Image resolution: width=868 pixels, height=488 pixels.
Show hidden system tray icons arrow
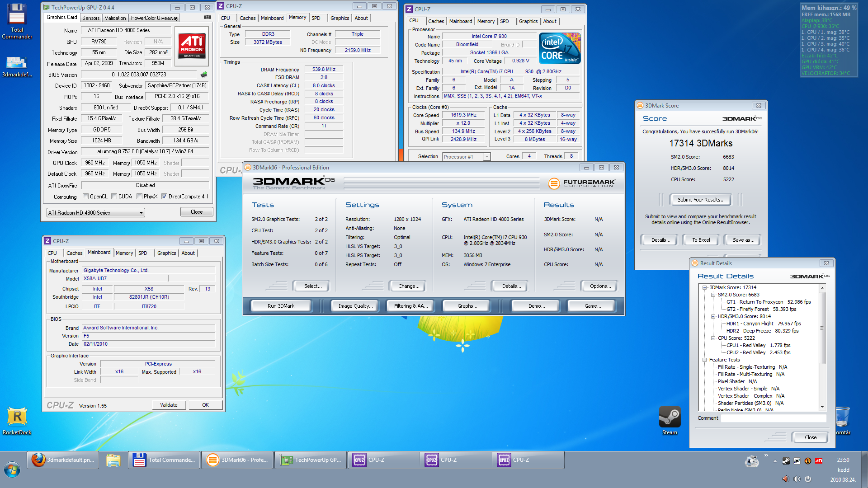pos(775,461)
